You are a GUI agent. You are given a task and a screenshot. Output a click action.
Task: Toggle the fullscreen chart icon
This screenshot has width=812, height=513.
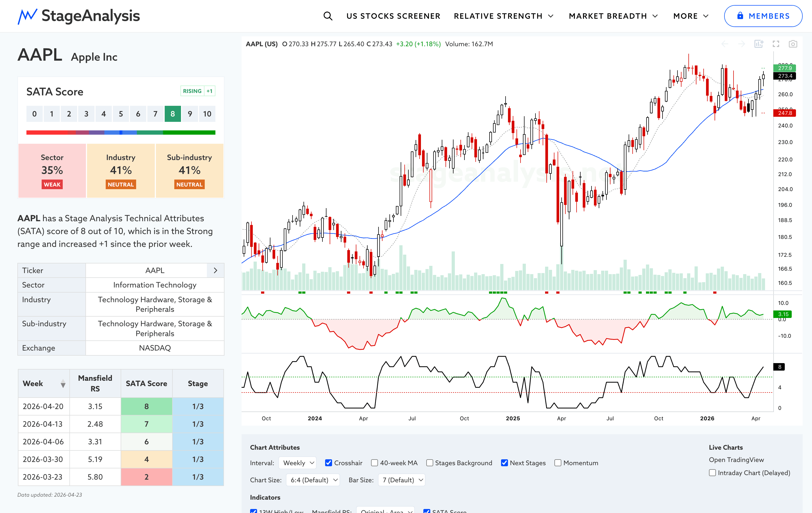pos(776,44)
